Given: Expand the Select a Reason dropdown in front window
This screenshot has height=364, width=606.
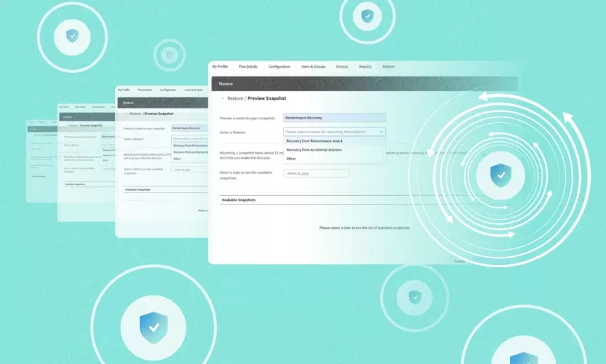Looking at the screenshot, I should tap(334, 132).
